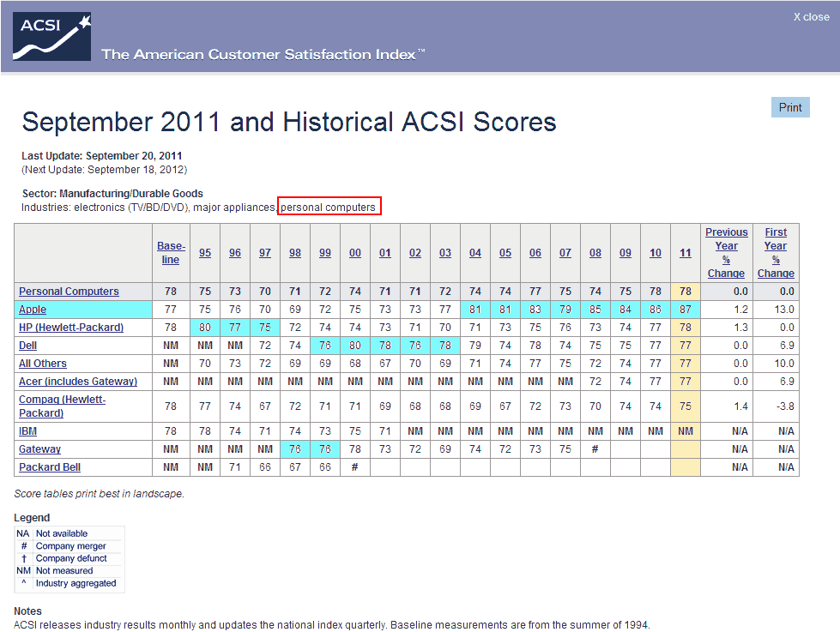840x632 pixels.
Task: Click the 99 year column header
Action: (324, 253)
